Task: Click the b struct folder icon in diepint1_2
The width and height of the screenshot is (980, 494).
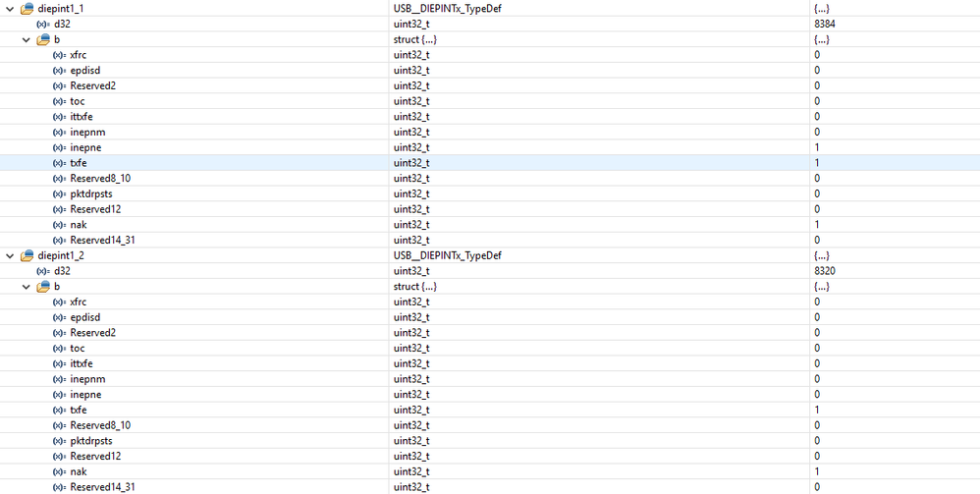Action: pyautogui.click(x=44, y=287)
